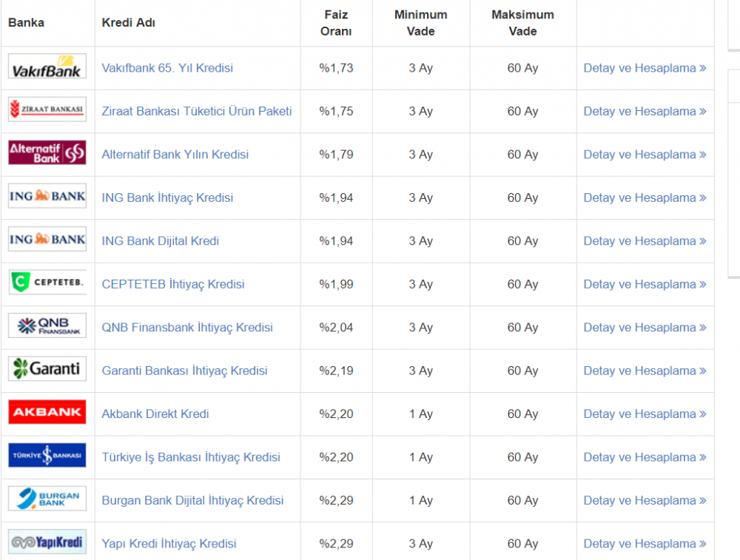The width and height of the screenshot is (740, 560).
Task: Click the Alternatif Bank logo
Action: pos(47,152)
